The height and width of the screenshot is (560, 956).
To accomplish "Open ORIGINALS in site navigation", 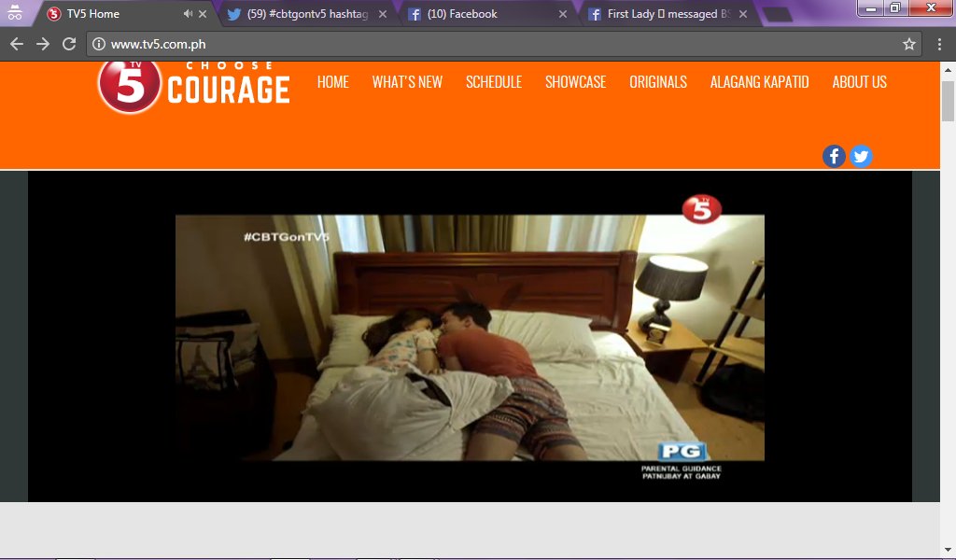I will [658, 81].
